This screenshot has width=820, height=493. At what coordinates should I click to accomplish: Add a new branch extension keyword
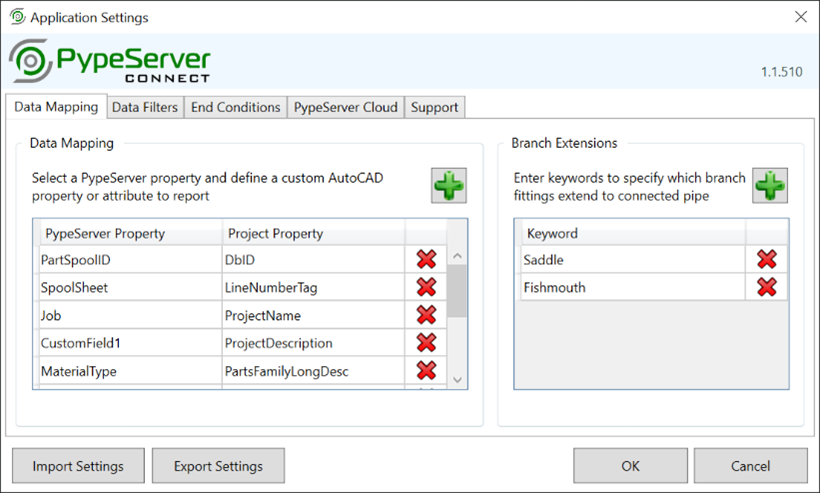click(x=770, y=186)
